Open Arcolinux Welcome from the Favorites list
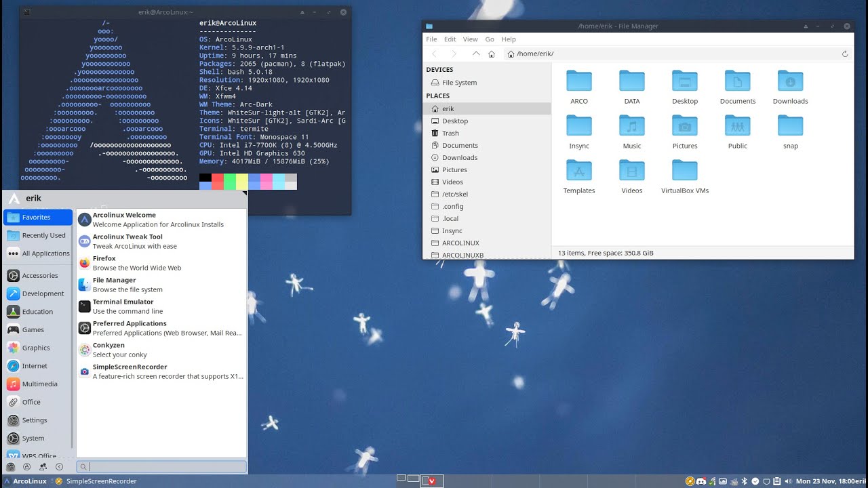The image size is (868, 488). [161, 220]
